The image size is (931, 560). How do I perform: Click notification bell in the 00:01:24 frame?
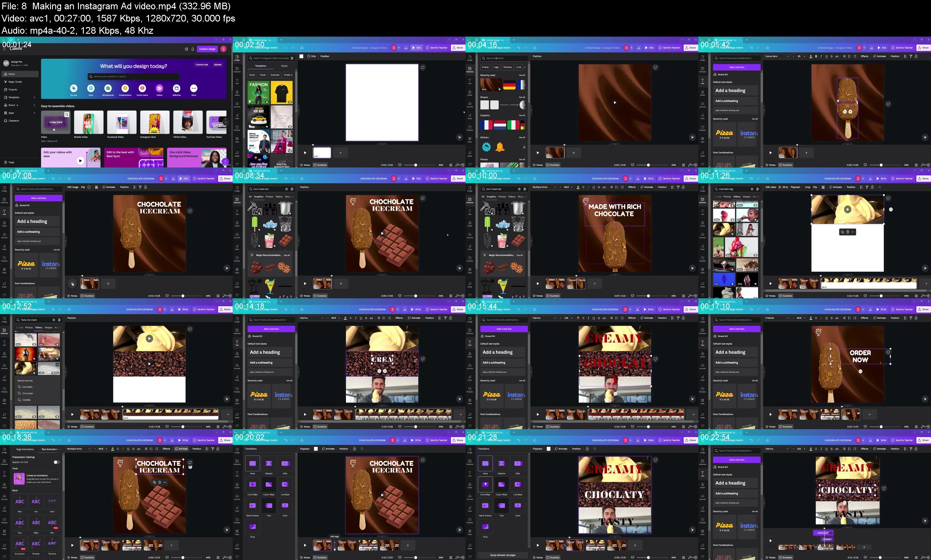coord(193,49)
